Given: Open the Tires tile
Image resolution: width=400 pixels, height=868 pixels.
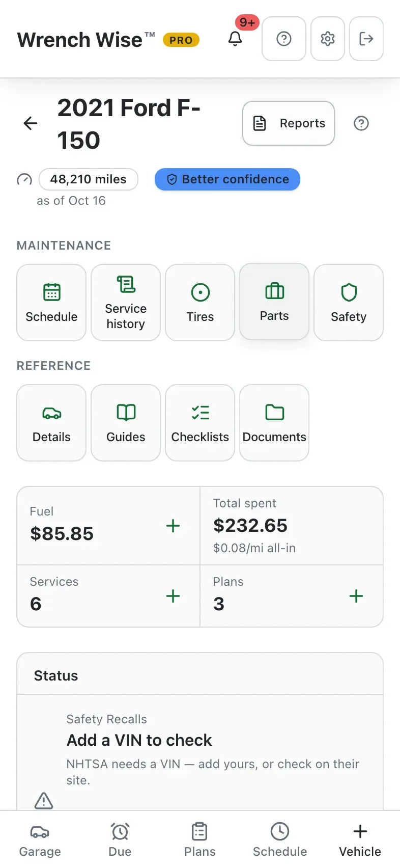Looking at the screenshot, I should click(200, 303).
